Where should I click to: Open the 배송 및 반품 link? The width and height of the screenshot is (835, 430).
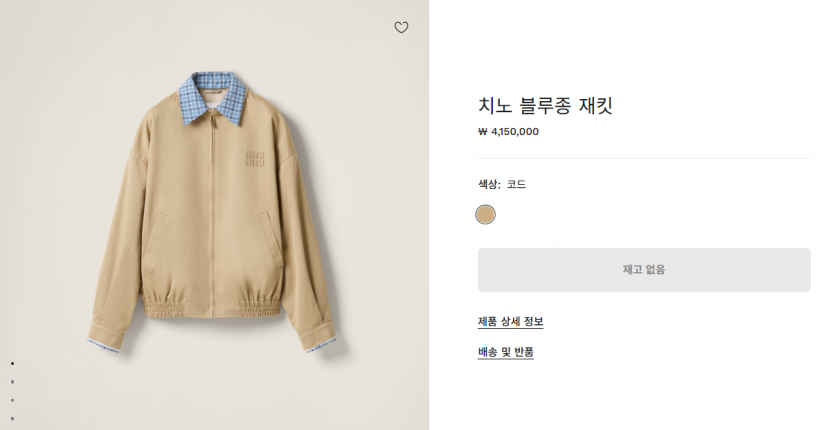coord(506,352)
